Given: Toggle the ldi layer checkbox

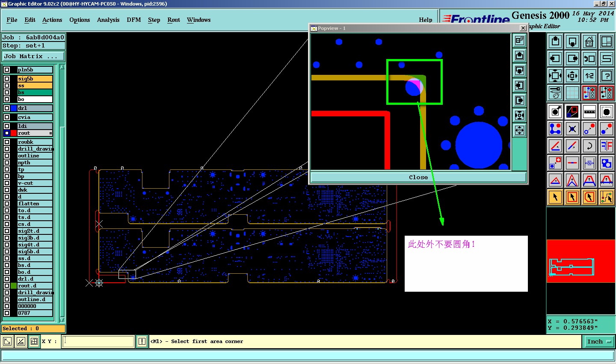Looking at the screenshot, I should tap(7, 126).
